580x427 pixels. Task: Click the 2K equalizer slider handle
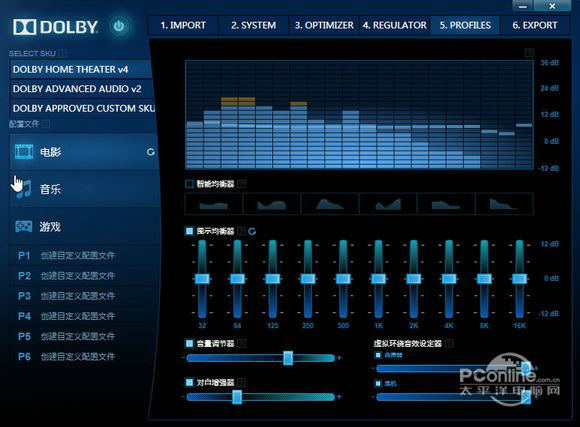414,279
